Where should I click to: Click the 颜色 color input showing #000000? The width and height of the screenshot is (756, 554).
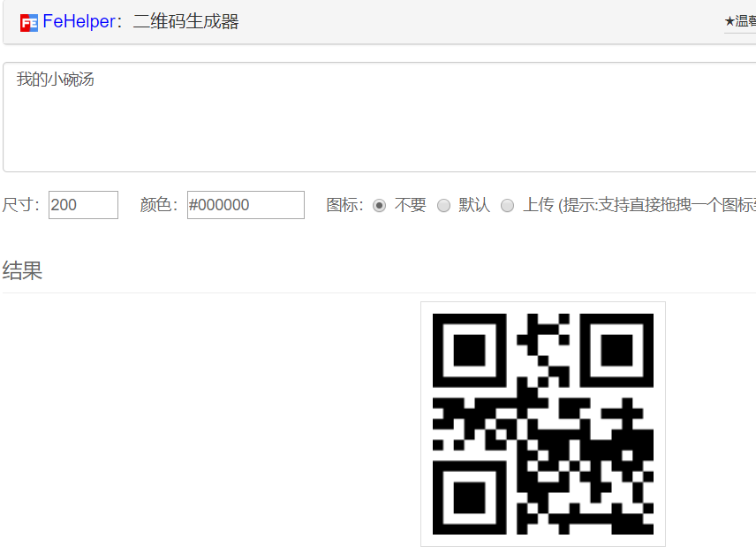tap(246, 205)
